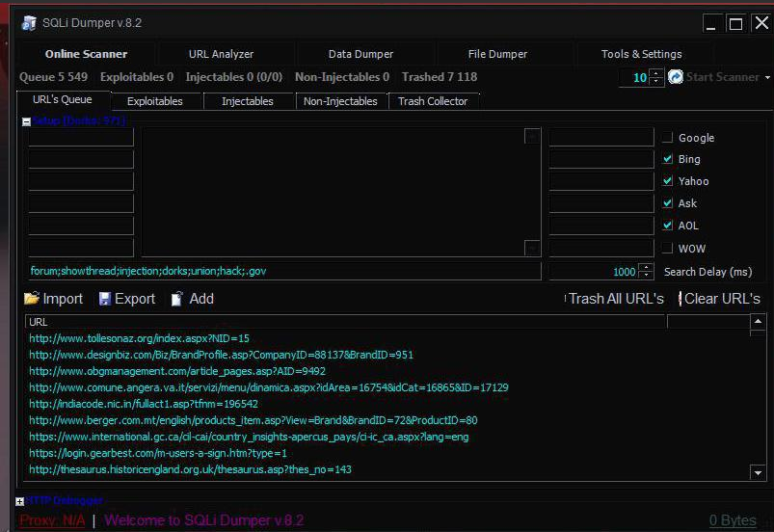Click the Import folder icon
This screenshot has width=774, height=532.
(x=32, y=299)
